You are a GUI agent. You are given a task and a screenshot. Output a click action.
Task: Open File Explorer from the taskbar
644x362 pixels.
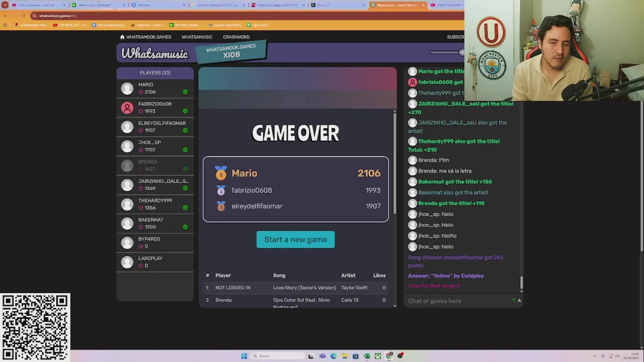click(345, 356)
